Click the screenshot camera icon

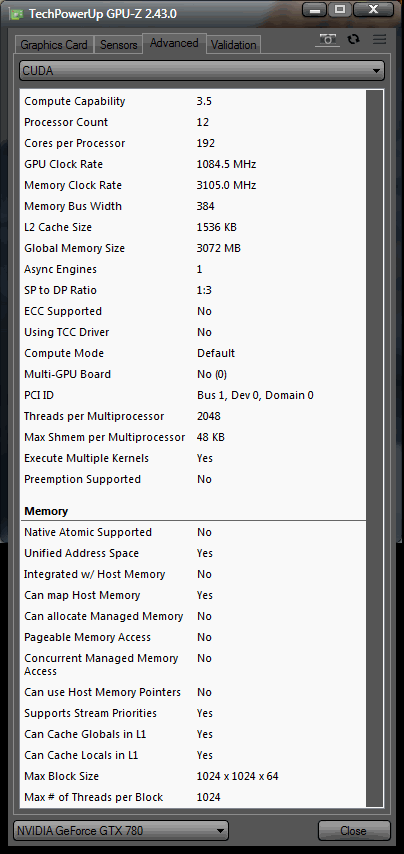(327, 40)
